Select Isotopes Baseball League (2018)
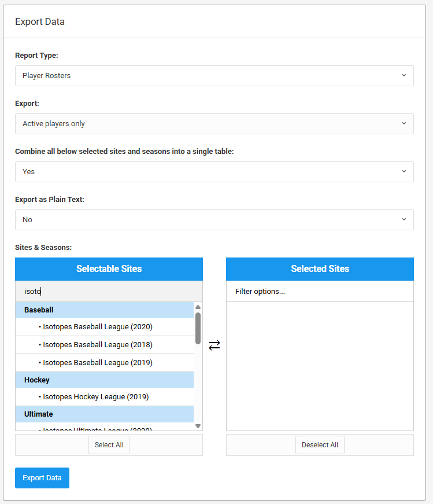433x504 pixels. [x=105, y=345]
